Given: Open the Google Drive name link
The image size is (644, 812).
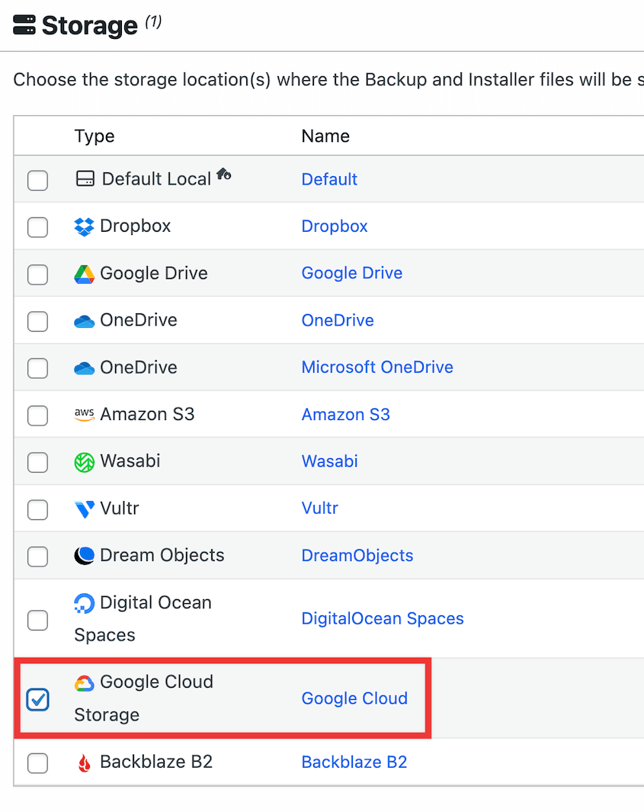Looking at the screenshot, I should (x=352, y=273).
